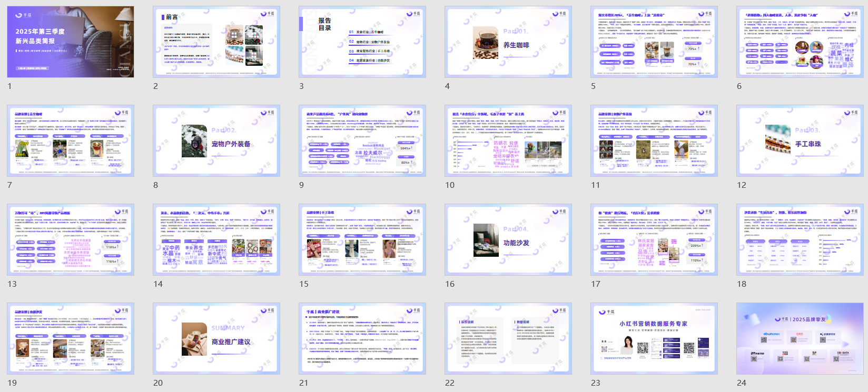868x392 pixels.
Task: Select the 宠物户外装备 section slide
Action: pyautogui.click(x=216, y=141)
